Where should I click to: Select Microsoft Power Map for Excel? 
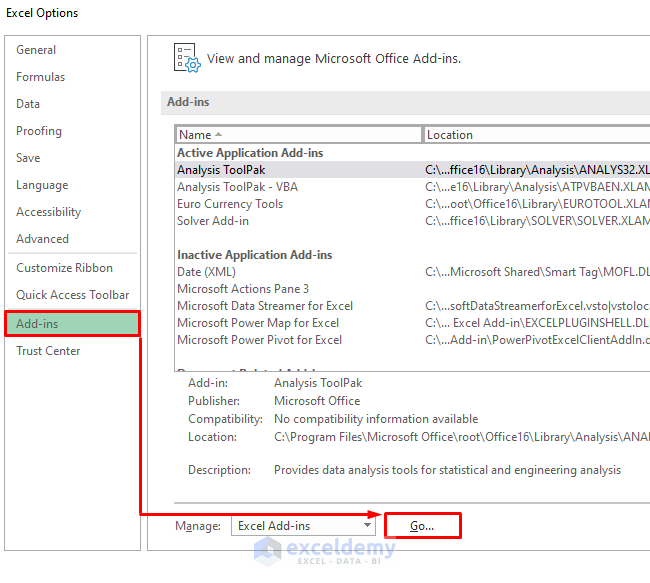(412, 323)
